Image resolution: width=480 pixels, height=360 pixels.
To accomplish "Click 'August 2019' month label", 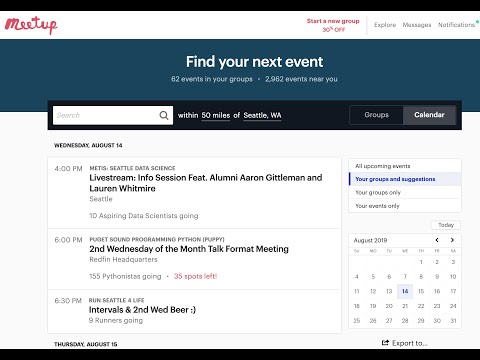I will click(x=370, y=240).
